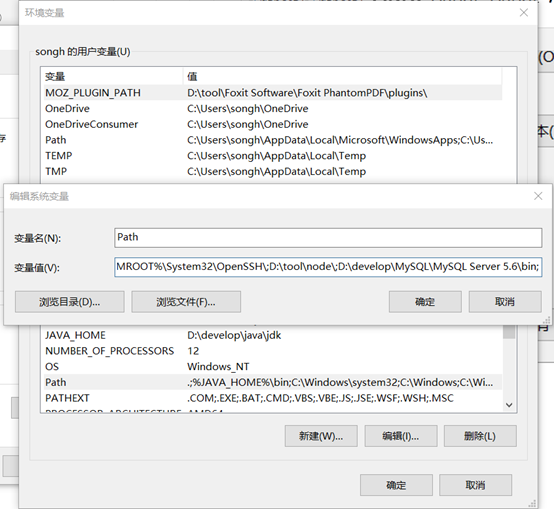The image size is (554, 509).
Task: Click the 值 column header in user variables
Action: [343, 76]
